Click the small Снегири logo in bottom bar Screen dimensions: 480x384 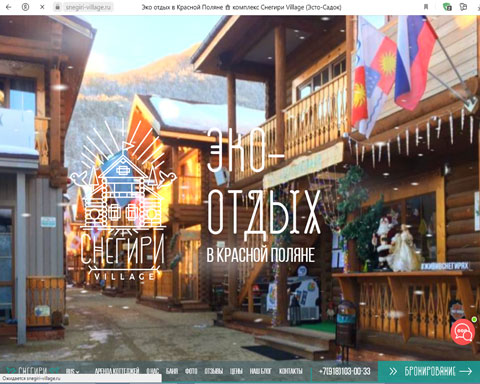(x=33, y=371)
